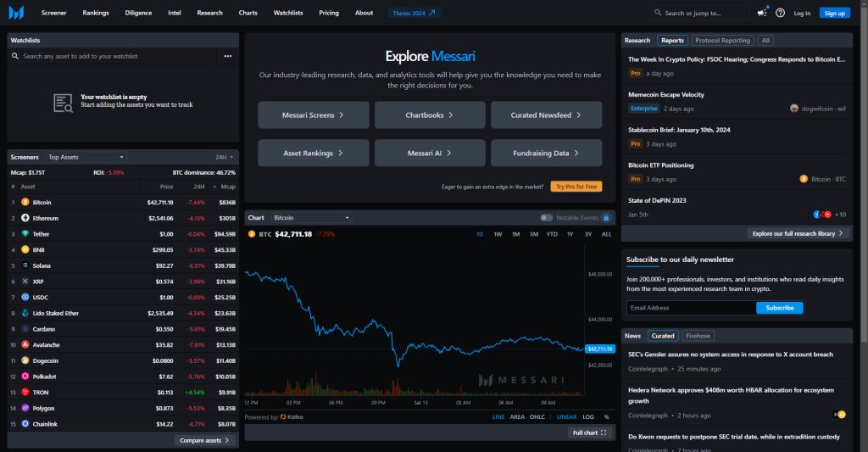The width and height of the screenshot is (868, 452).
Task: Click the Bitcoin coin icon in asset list
Action: 25,203
